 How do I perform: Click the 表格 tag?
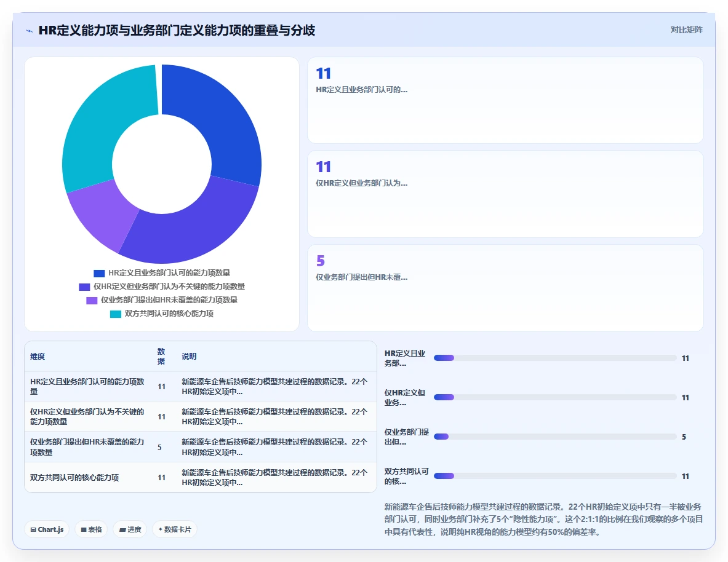[x=91, y=529]
